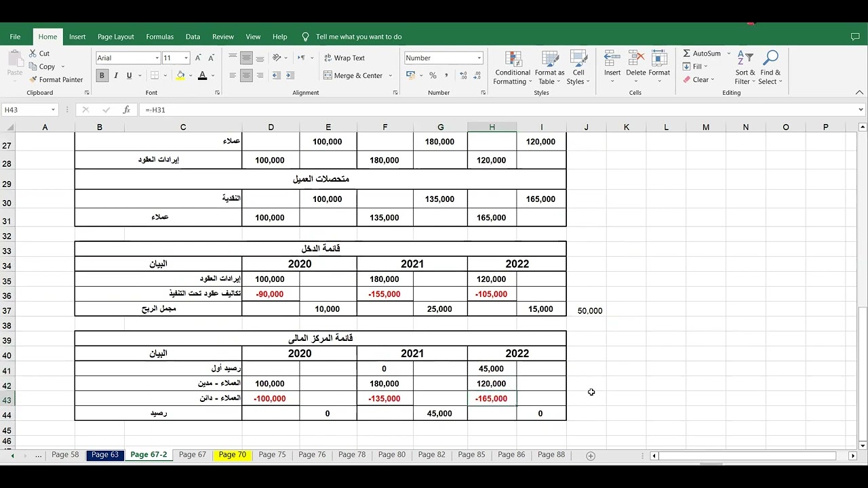Increase font size icon

(x=199, y=58)
